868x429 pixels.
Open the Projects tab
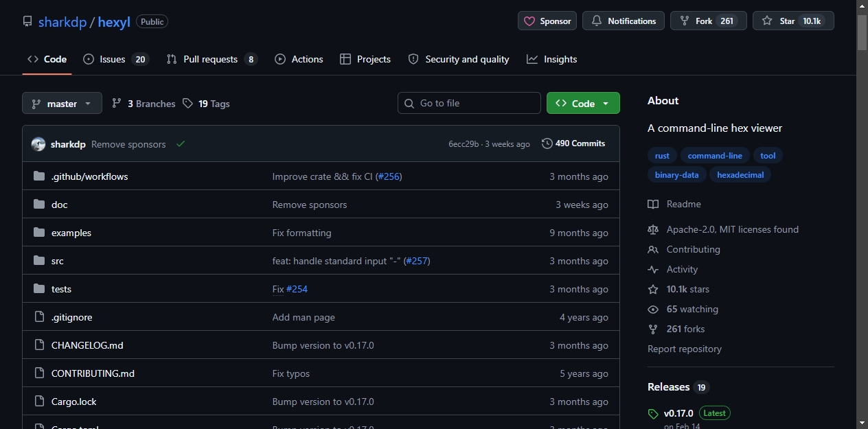(x=365, y=59)
